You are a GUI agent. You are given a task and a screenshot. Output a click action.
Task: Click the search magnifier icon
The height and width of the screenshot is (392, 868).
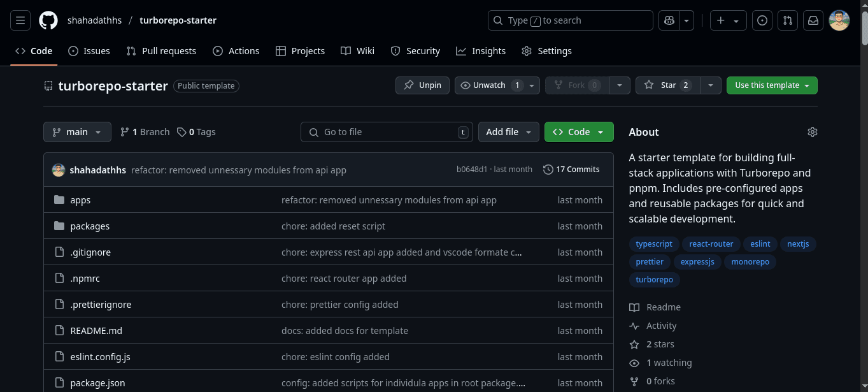point(498,20)
